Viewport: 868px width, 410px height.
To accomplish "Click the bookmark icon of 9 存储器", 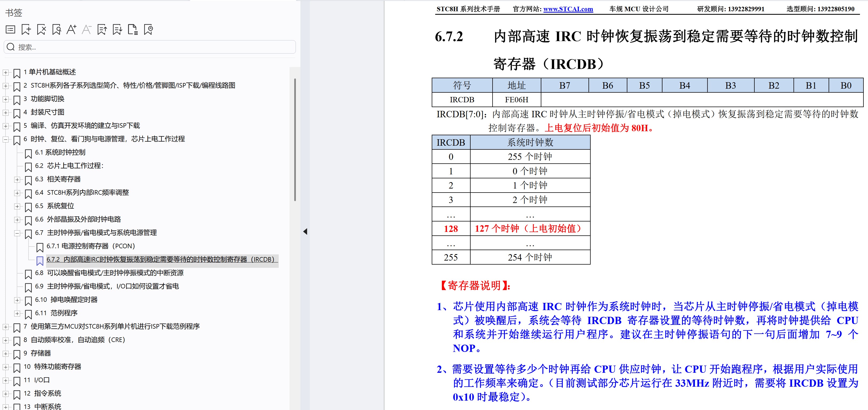I will (17, 355).
